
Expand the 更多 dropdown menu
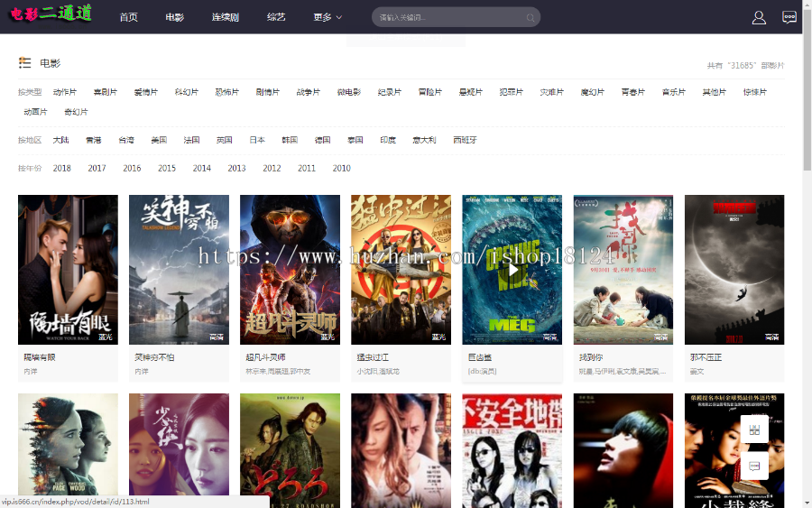pos(328,18)
